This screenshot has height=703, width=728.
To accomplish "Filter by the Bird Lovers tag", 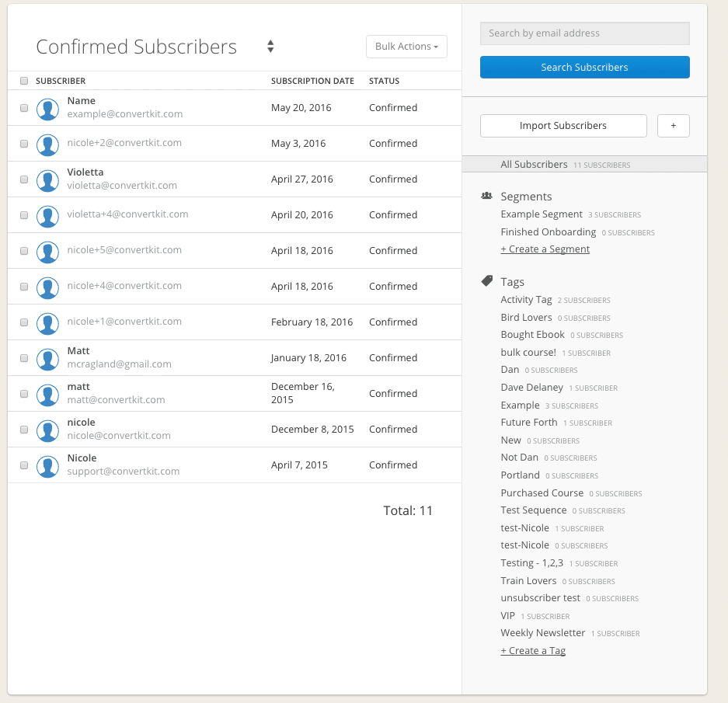I will (526, 318).
